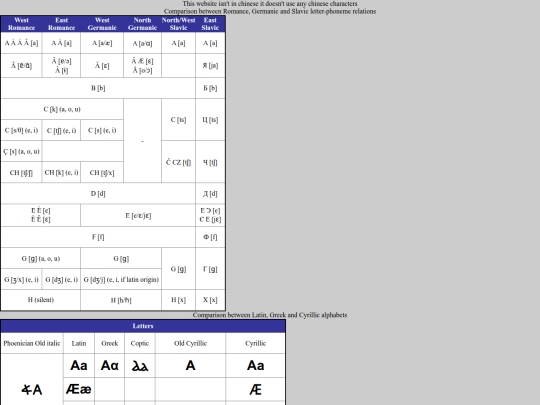Click the letter-phoneme relations table caption
This screenshot has height=405, width=540.
pyautogui.click(x=270, y=11)
